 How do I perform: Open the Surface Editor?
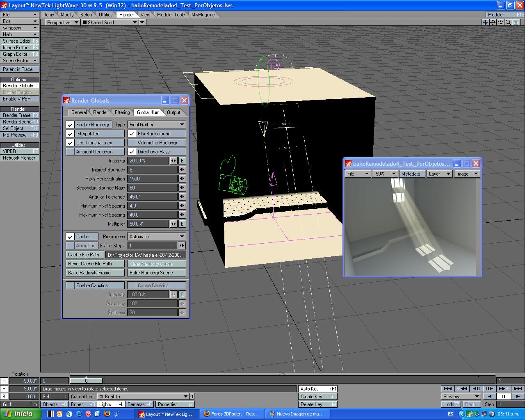point(20,41)
